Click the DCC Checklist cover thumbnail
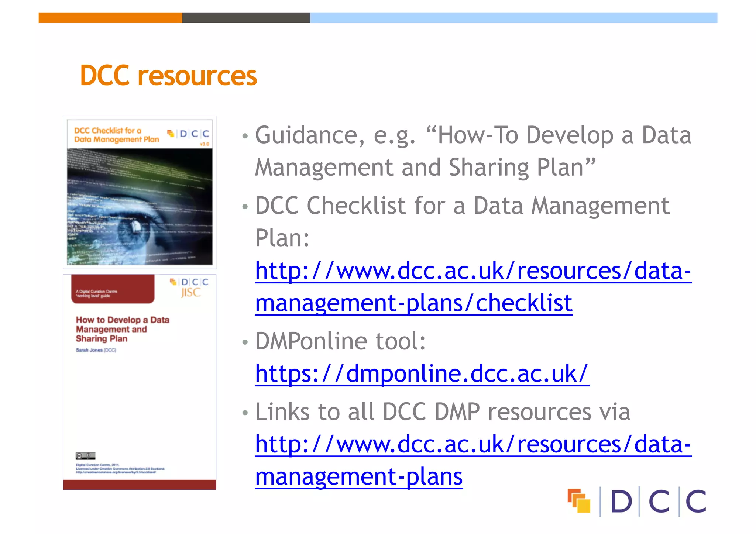The height and width of the screenshot is (534, 756). [140, 192]
